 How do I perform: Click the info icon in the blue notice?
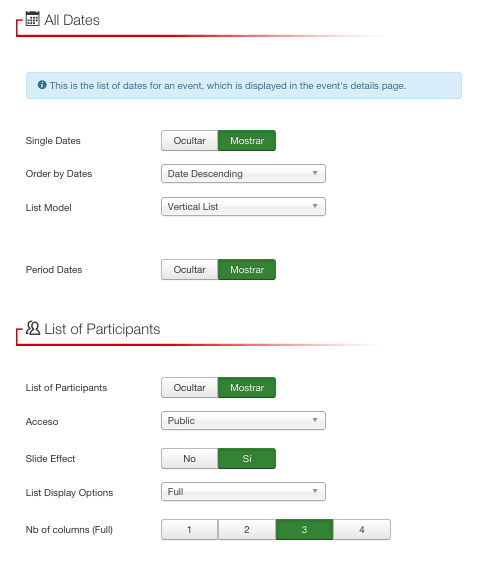coord(42,85)
